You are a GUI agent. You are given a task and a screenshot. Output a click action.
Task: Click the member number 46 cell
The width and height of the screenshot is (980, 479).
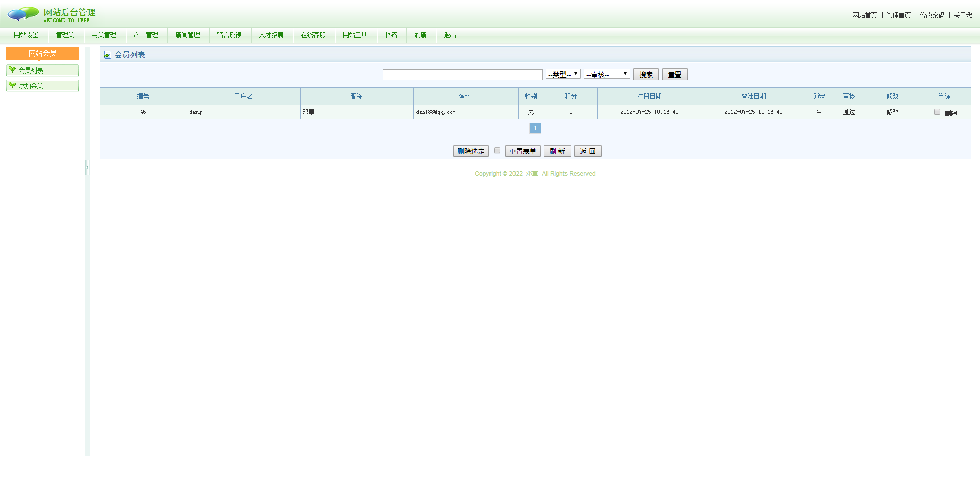point(143,112)
